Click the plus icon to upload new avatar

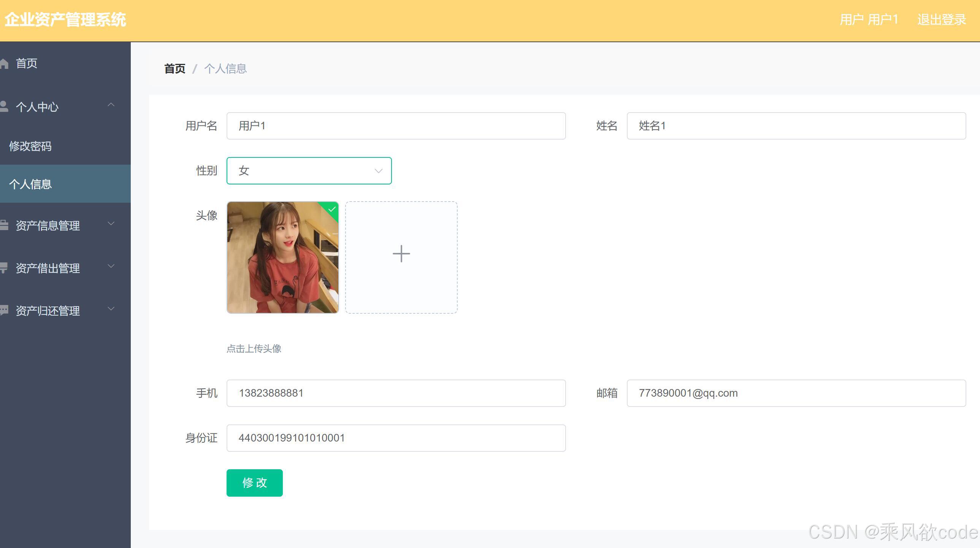click(401, 253)
